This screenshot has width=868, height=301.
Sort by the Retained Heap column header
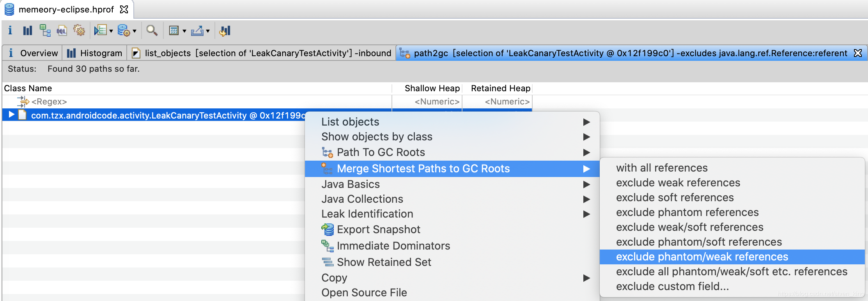click(497, 88)
